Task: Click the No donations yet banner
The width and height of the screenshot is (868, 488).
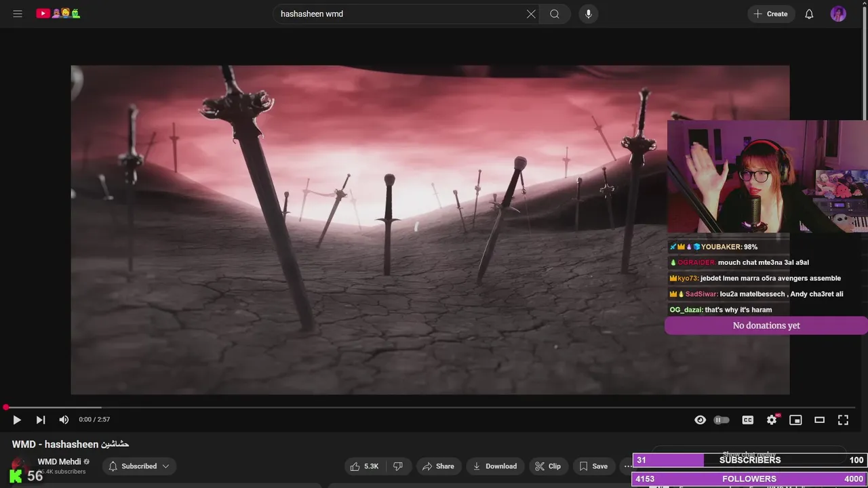Action: coord(766,325)
